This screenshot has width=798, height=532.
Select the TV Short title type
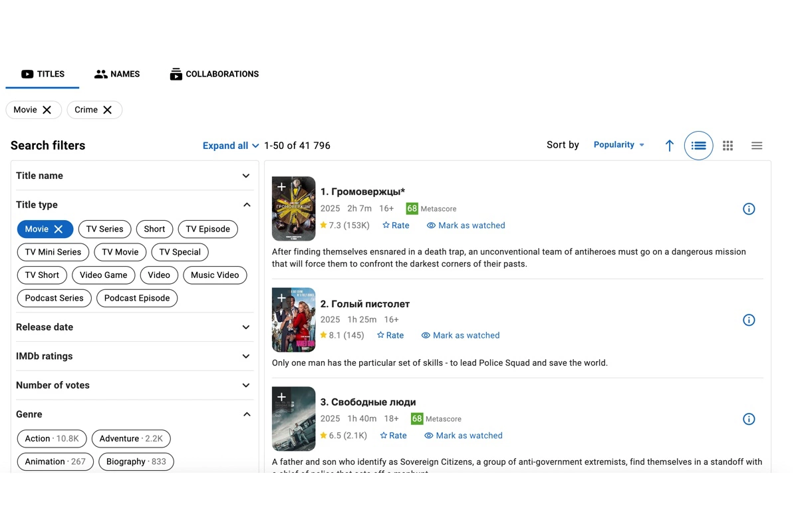pos(42,275)
